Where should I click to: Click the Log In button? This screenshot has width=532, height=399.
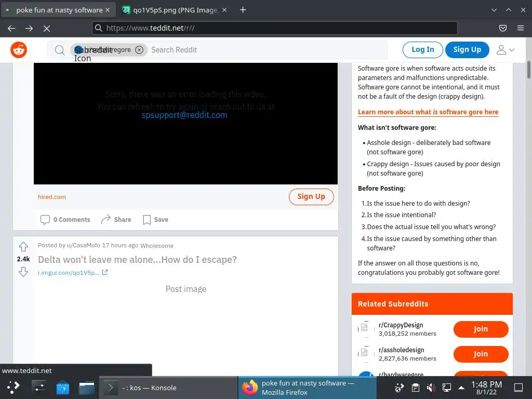[x=422, y=49]
